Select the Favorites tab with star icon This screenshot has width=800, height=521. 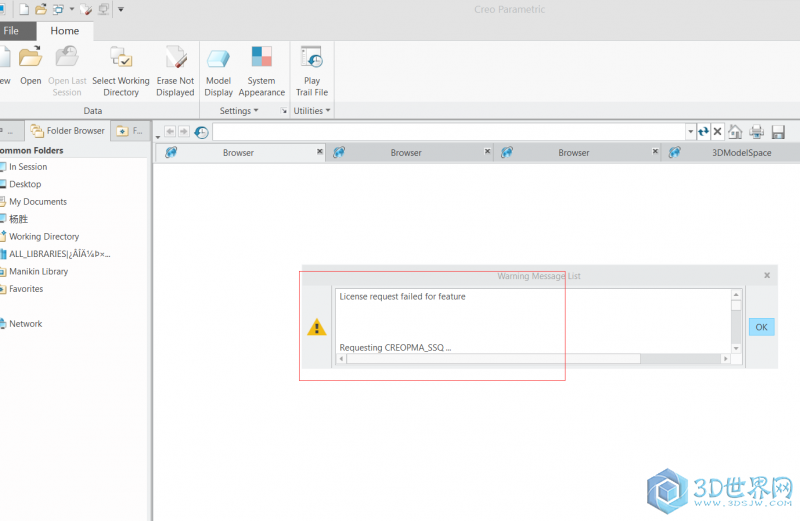130,131
